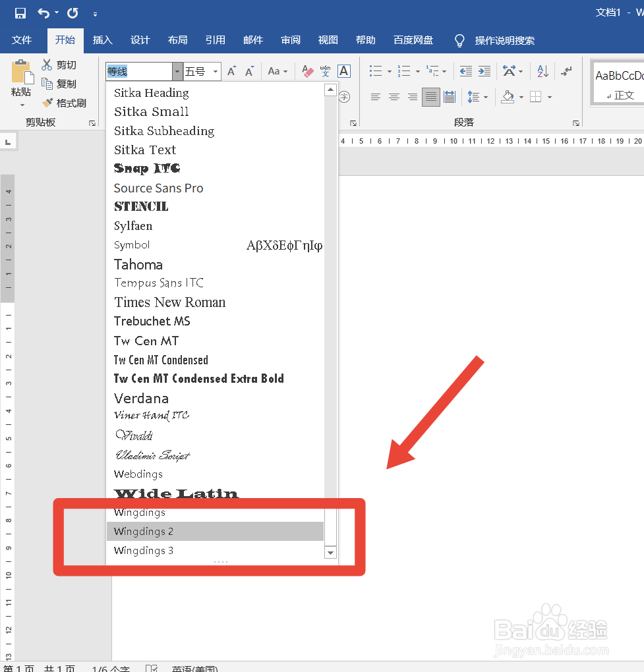Select the Wingdings 3 font
The height and width of the screenshot is (672, 644).
pyautogui.click(x=215, y=550)
